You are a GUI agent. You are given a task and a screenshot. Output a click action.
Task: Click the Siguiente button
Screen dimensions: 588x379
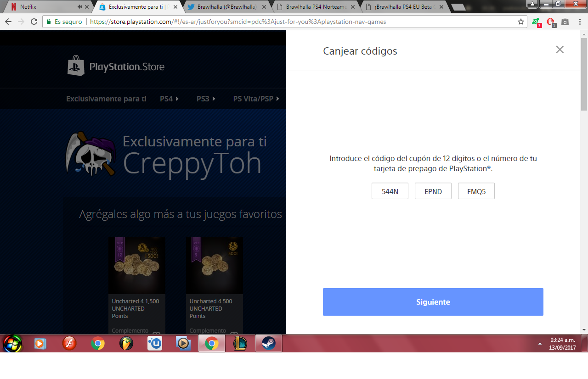coord(433,302)
